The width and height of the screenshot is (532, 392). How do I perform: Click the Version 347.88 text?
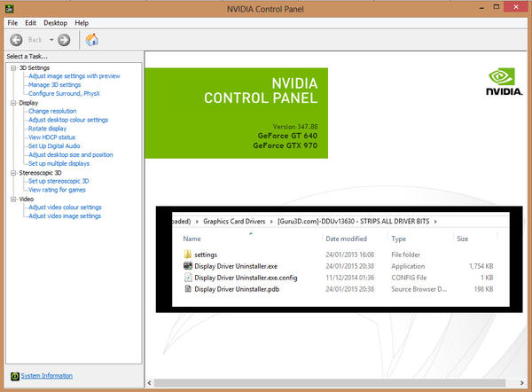pos(295,127)
